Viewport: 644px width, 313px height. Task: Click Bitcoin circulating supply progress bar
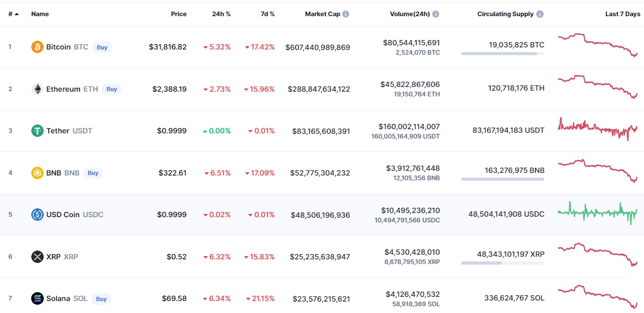(503, 54)
